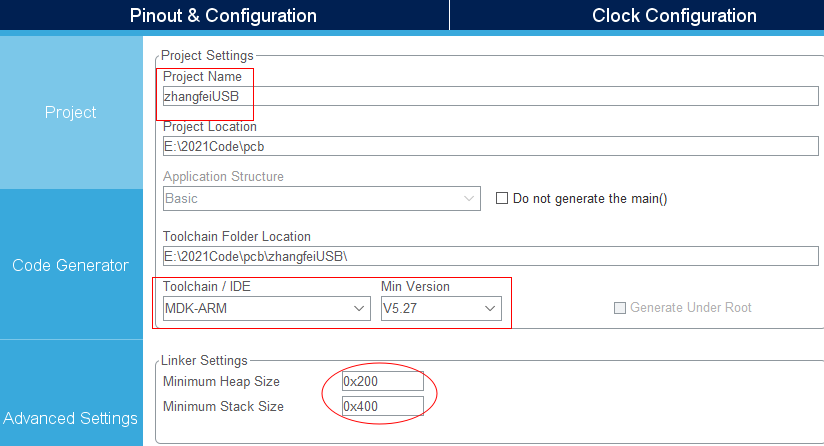
Task: Click the Toolchain Folder Location field
Action: tap(490, 256)
